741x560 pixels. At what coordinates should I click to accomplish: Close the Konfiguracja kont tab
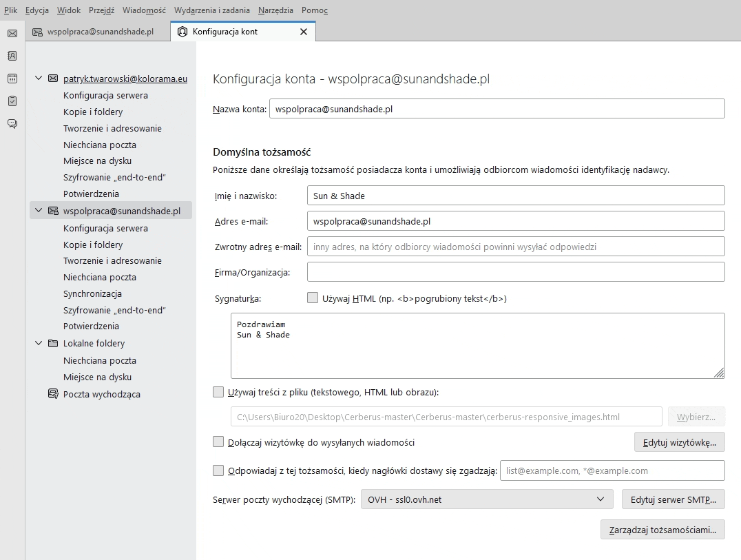click(304, 32)
